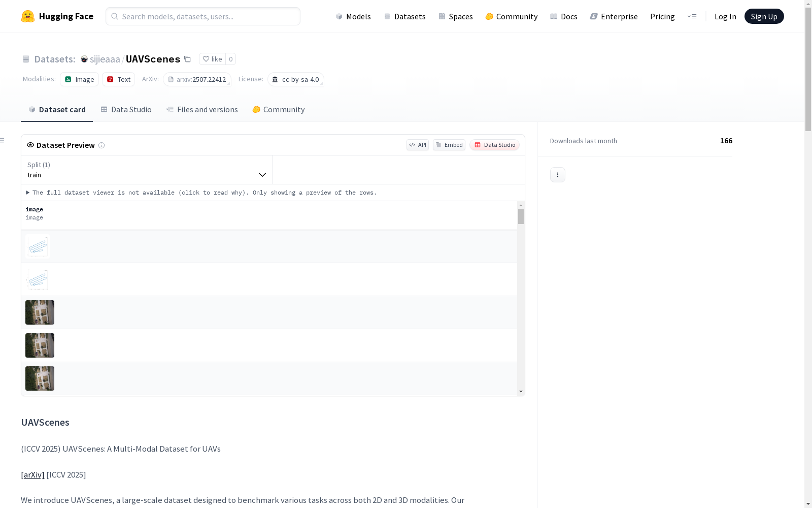Image resolution: width=812 pixels, height=508 pixels.
Task: Click the UAVScenes dataset title link
Action: tap(153, 59)
